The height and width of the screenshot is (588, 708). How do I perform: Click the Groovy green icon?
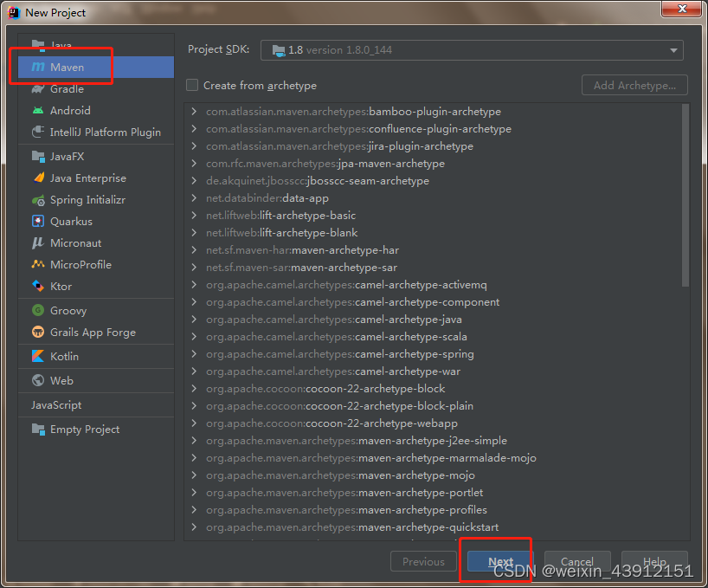click(38, 310)
